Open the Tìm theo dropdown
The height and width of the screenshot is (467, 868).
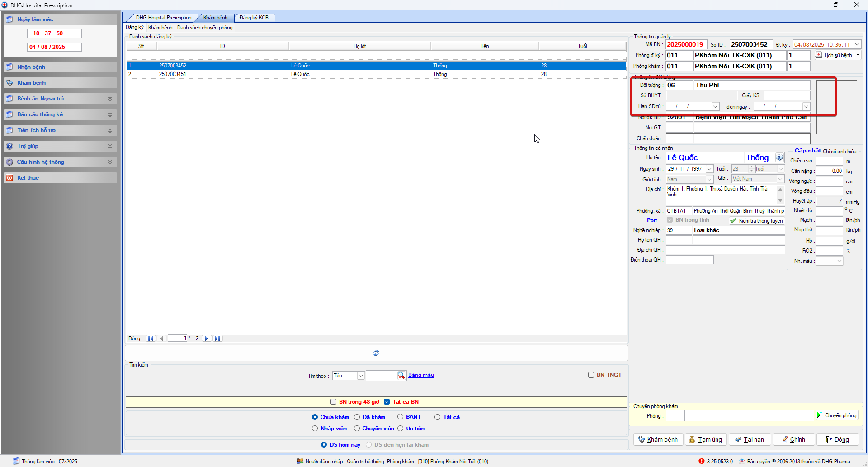coord(360,376)
